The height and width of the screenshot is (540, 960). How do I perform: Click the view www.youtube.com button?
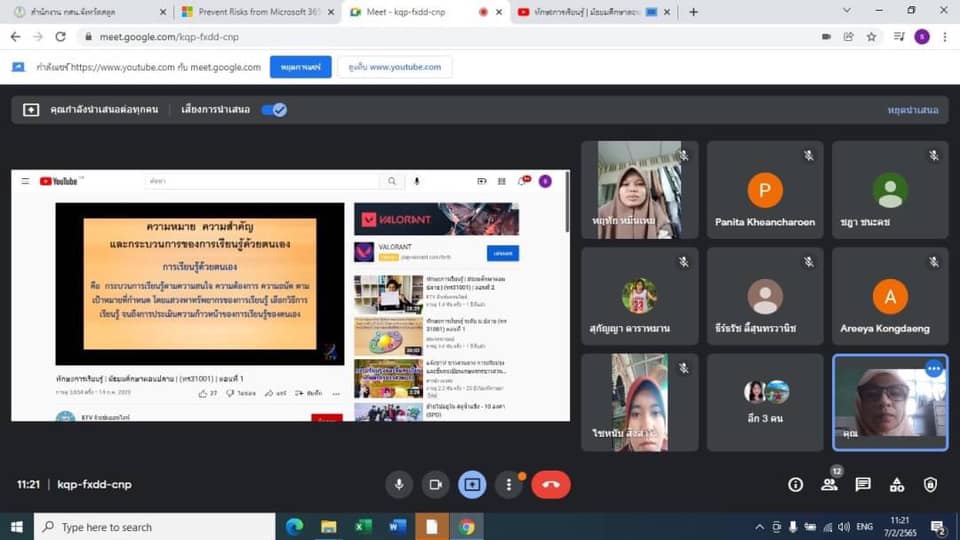[394, 67]
